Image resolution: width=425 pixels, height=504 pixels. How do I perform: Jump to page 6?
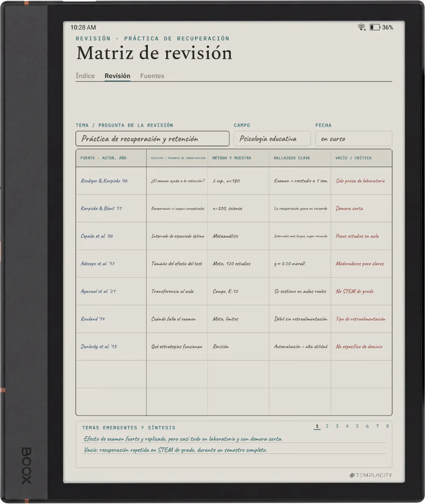coord(367,426)
